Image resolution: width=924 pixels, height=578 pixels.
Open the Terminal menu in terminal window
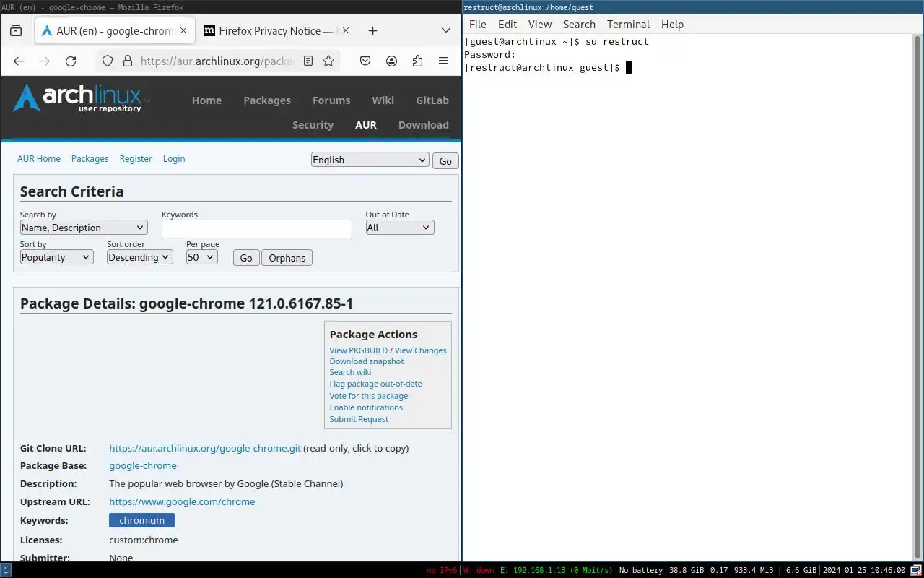628,25
